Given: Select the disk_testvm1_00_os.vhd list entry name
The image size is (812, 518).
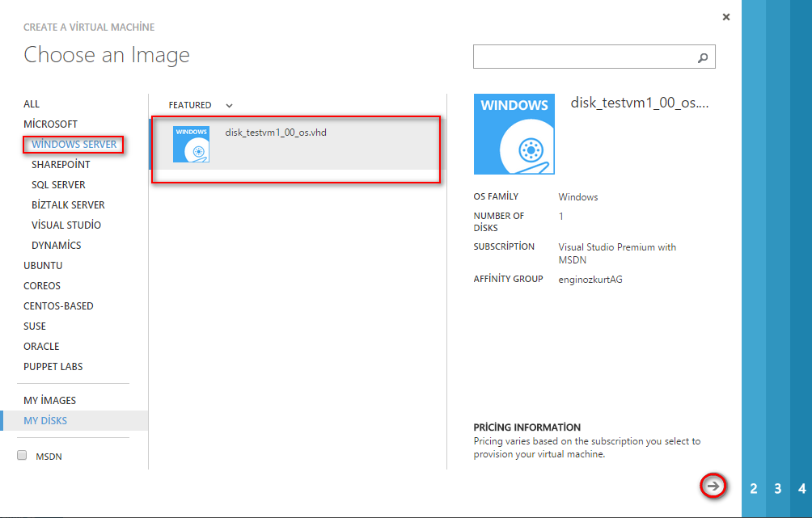Looking at the screenshot, I should (276, 133).
